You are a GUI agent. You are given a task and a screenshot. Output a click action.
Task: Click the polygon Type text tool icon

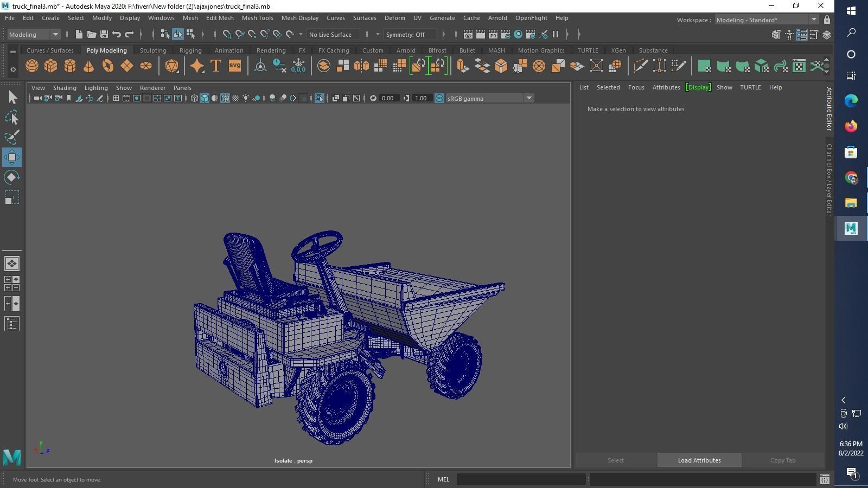215,66
